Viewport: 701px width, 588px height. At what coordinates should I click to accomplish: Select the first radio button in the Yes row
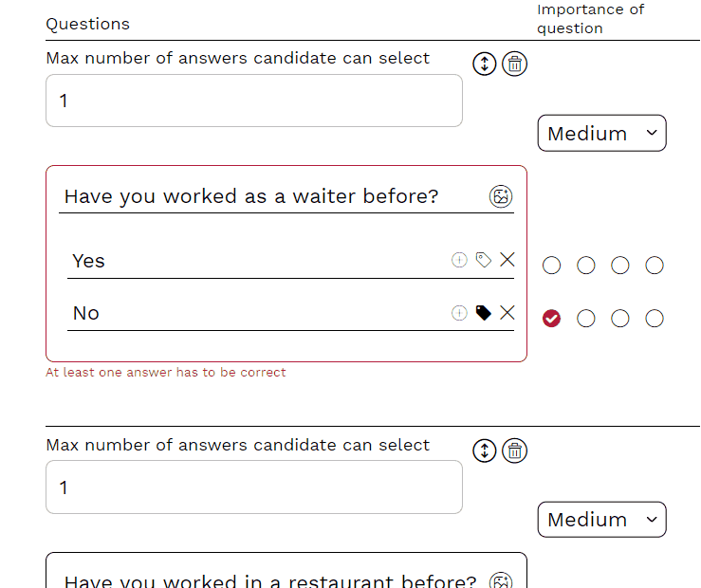552,266
